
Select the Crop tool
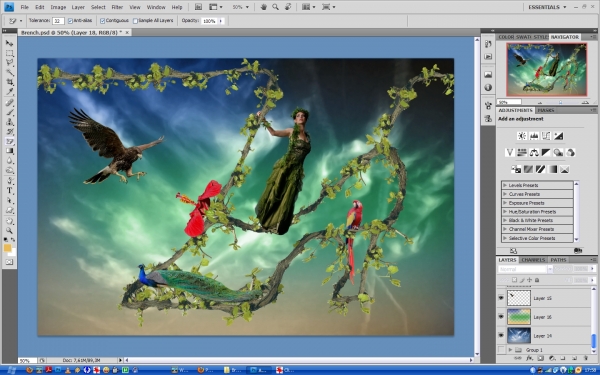[10, 82]
